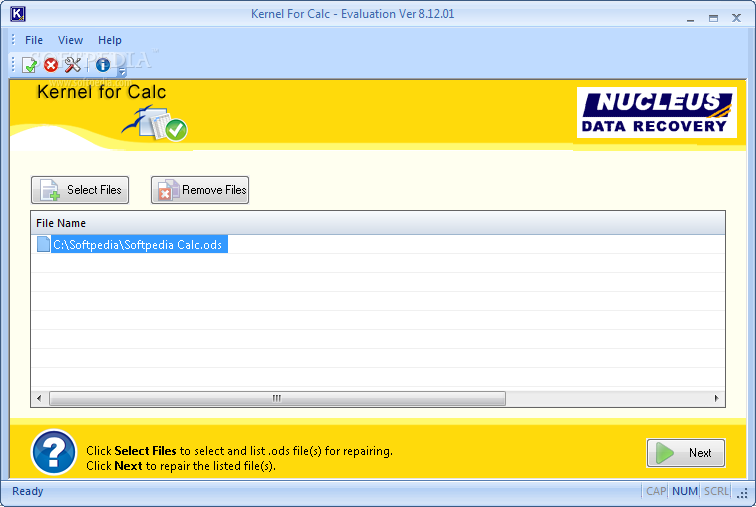Click the horizontal scrollbar right arrow
This screenshot has width=756, height=507.
click(716, 398)
